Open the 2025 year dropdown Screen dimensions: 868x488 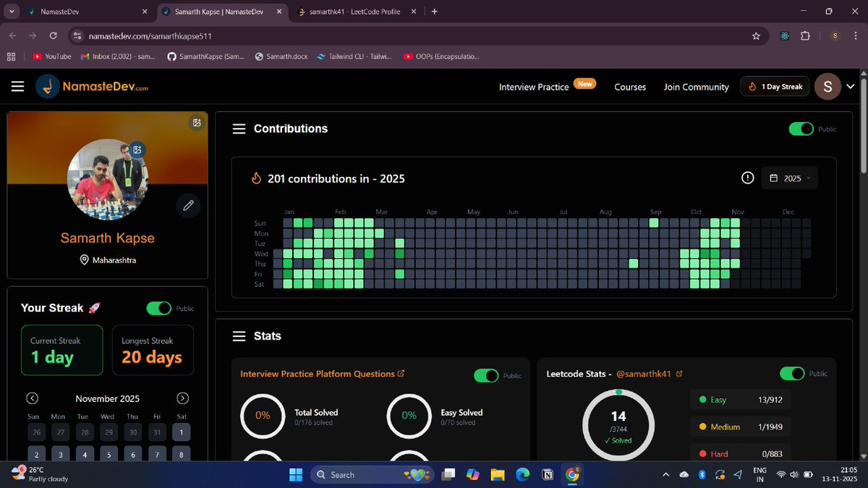789,177
